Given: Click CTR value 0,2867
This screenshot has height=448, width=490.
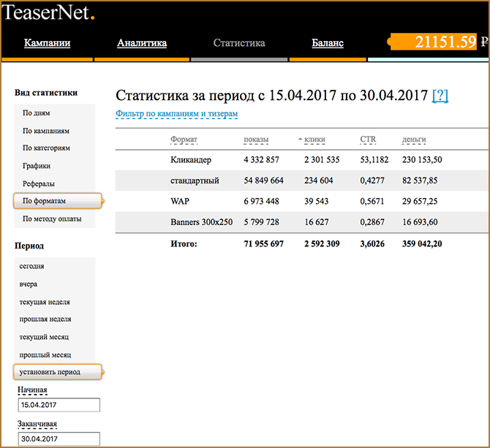Looking at the screenshot, I should tap(372, 222).
